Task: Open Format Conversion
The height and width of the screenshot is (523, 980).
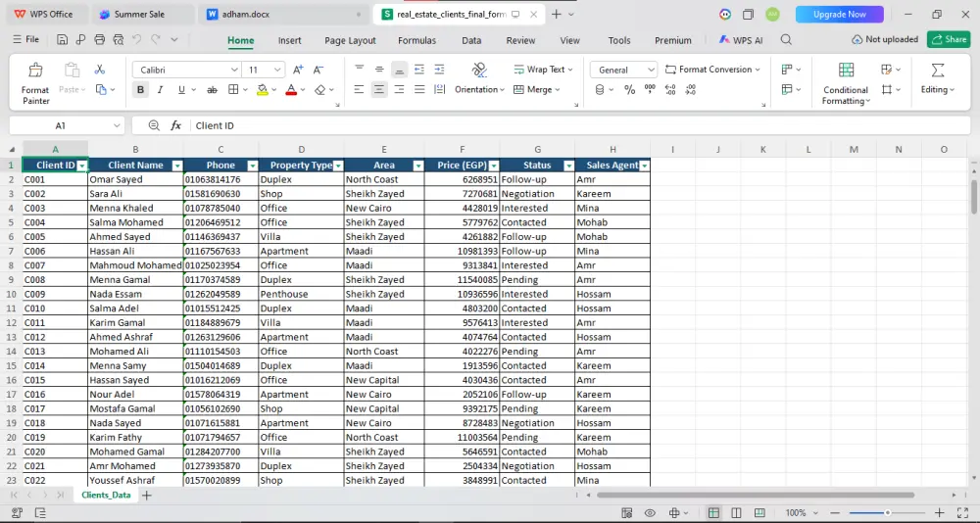Action: [712, 70]
